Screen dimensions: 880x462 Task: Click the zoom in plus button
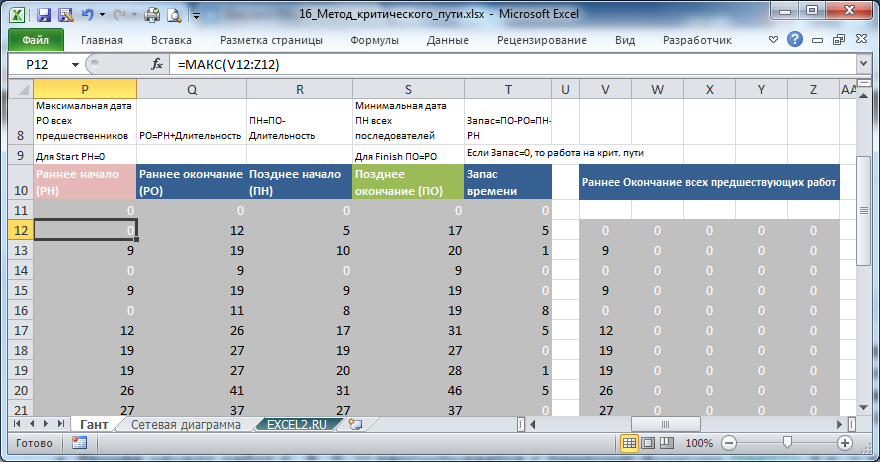pyautogui.click(x=845, y=443)
